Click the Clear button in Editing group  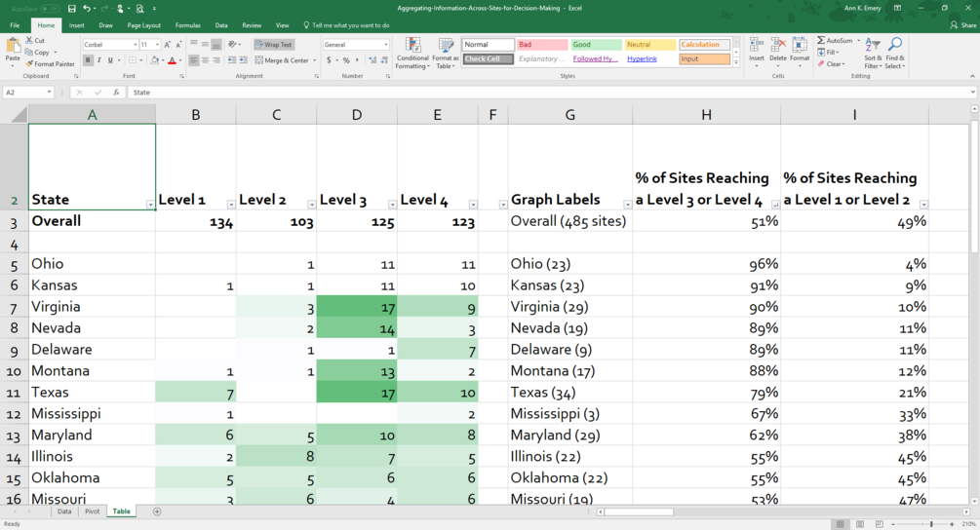[831, 63]
